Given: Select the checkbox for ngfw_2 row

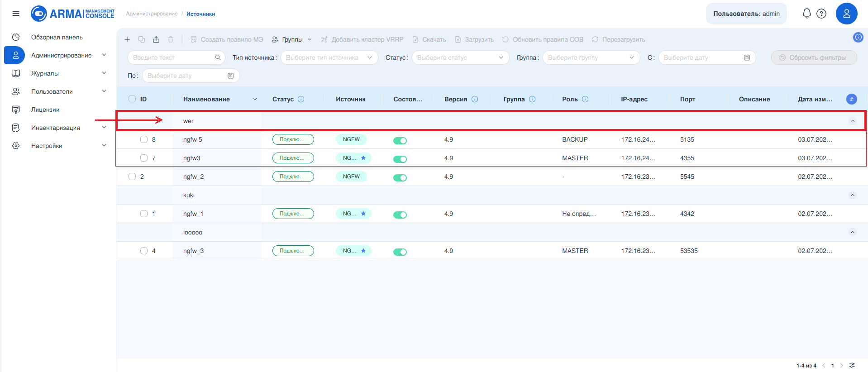Looking at the screenshot, I should click(132, 176).
